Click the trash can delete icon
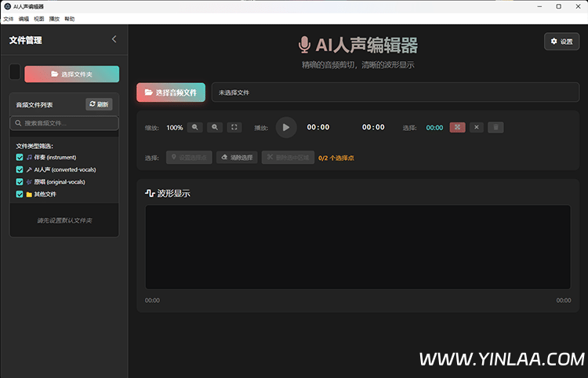This screenshot has height=378, width=588. tap(495, 128)
